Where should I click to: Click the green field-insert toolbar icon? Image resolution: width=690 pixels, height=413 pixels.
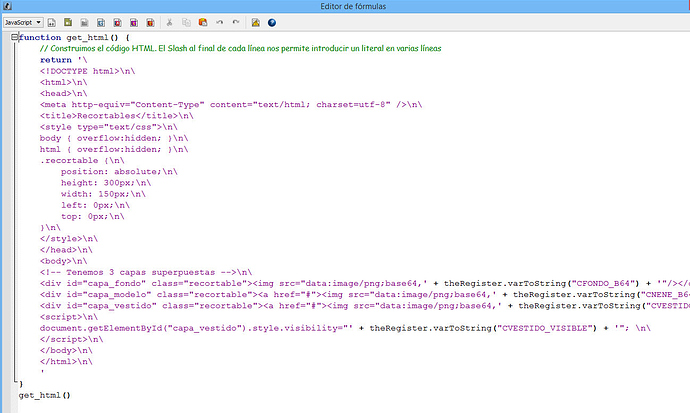tap(68, 22)
